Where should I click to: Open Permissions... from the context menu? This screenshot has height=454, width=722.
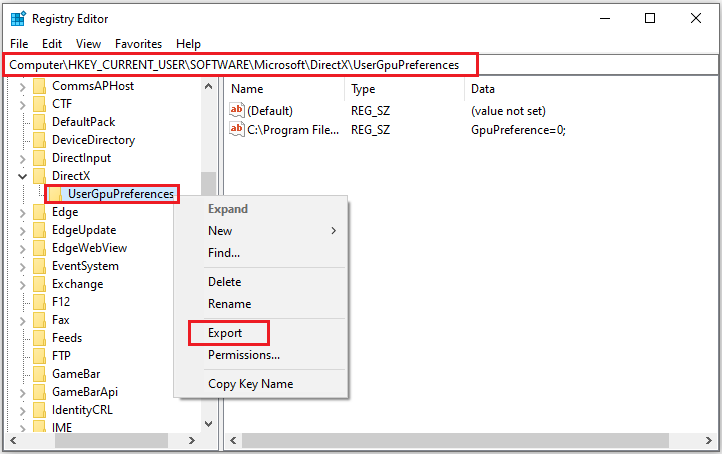[262, 355]
